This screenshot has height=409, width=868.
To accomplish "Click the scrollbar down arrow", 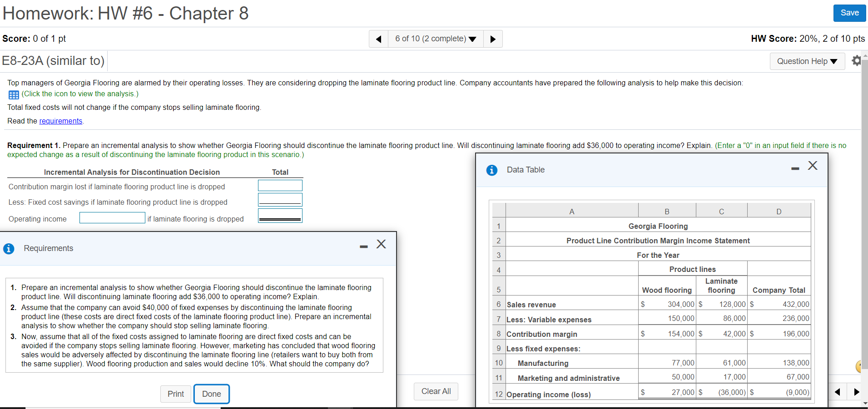I will (864, 403).
